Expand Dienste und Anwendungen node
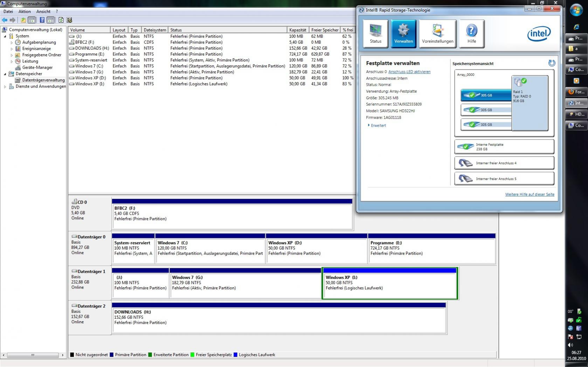Viewport: 588px width, 367px height. [x=5, y=86]
